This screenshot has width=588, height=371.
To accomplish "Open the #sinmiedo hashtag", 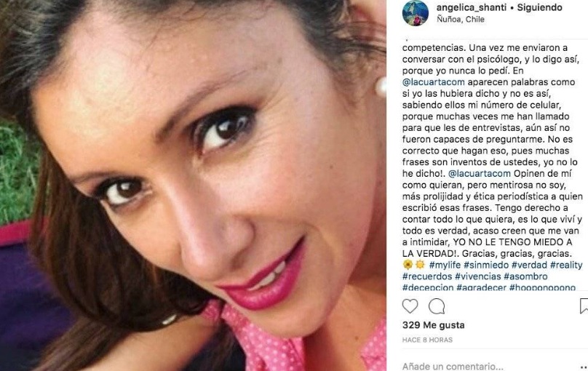I will (486, 265).
